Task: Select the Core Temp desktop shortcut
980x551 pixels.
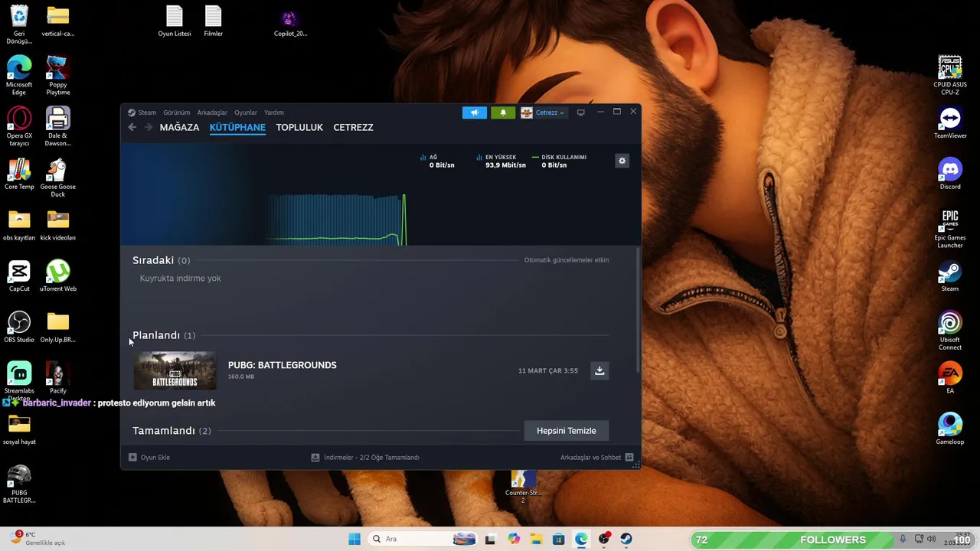Action: coord(19,174)
